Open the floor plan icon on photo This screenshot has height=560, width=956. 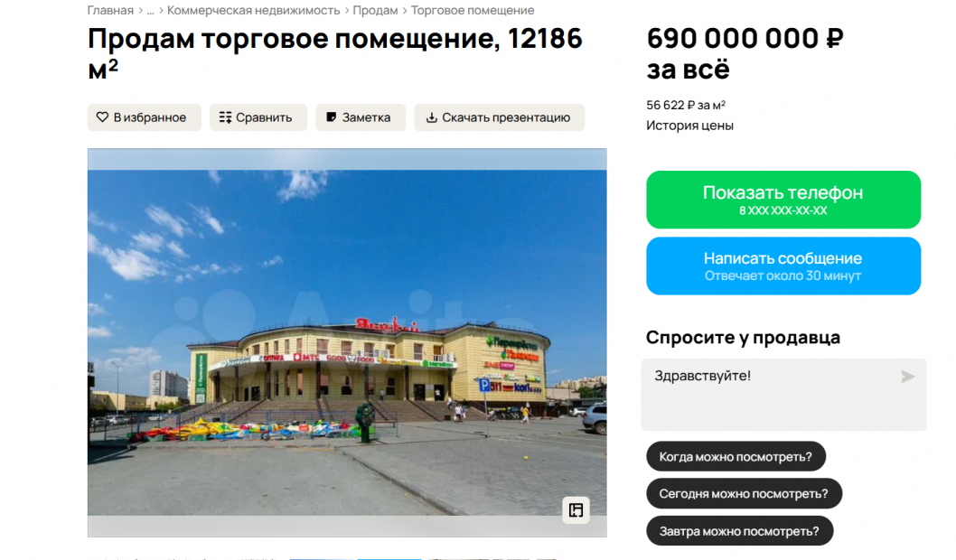(576, 510)
